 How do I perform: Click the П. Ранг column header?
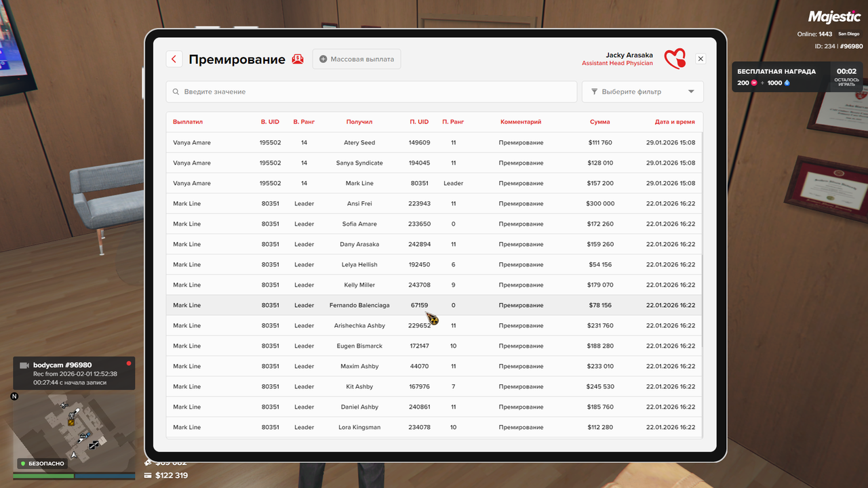coord(453,122)
